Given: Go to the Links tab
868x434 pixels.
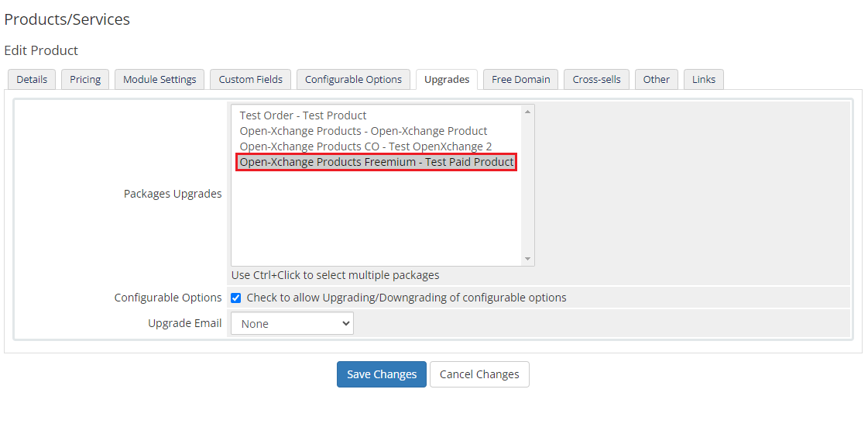Looking at the screenshot, I should point(704,79).
